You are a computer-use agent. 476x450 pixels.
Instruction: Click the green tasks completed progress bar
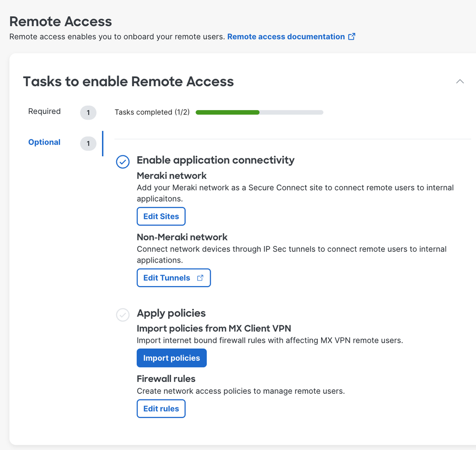click(259, 112)
